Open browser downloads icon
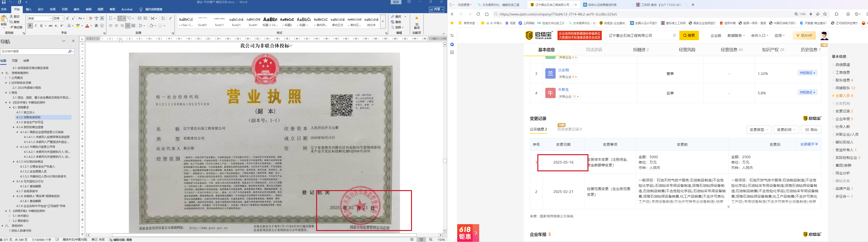Viewport: 868px width, 242px height. [x=848, y=14]
